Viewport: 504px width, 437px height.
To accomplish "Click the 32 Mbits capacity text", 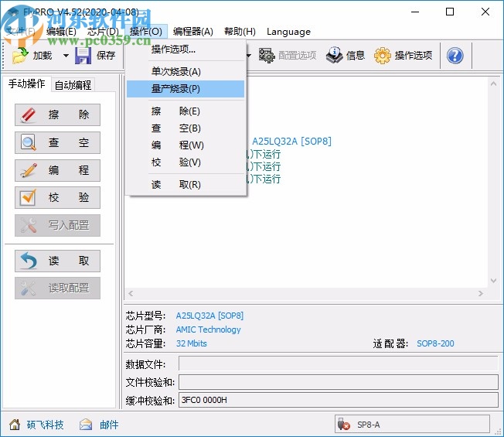I will [x=191, y=343].
